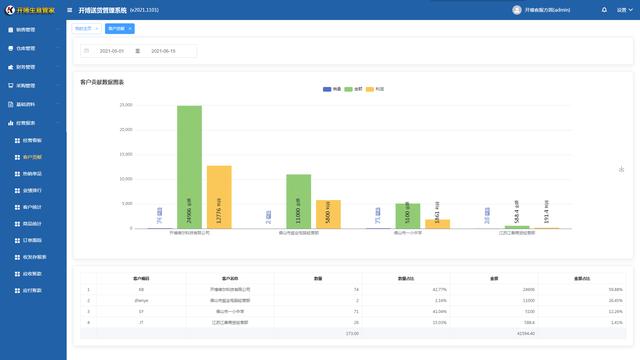Collapse the sidebar with the hamburger icon
Screen dimensions: 640x360
pos(69,10)
